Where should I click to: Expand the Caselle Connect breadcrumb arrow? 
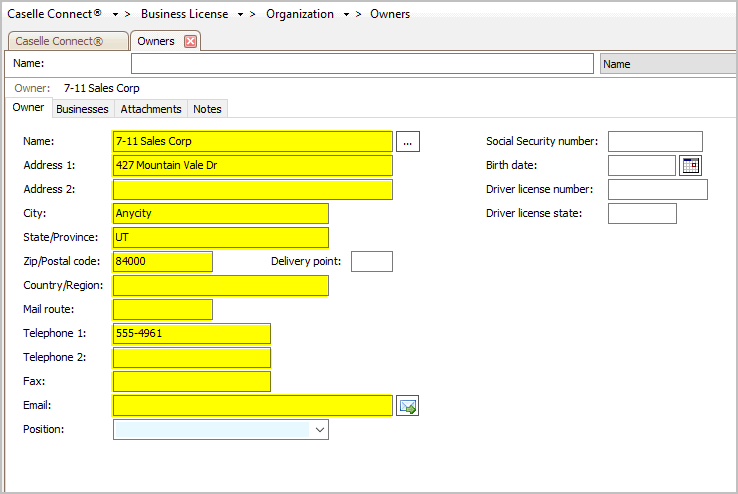116,15
